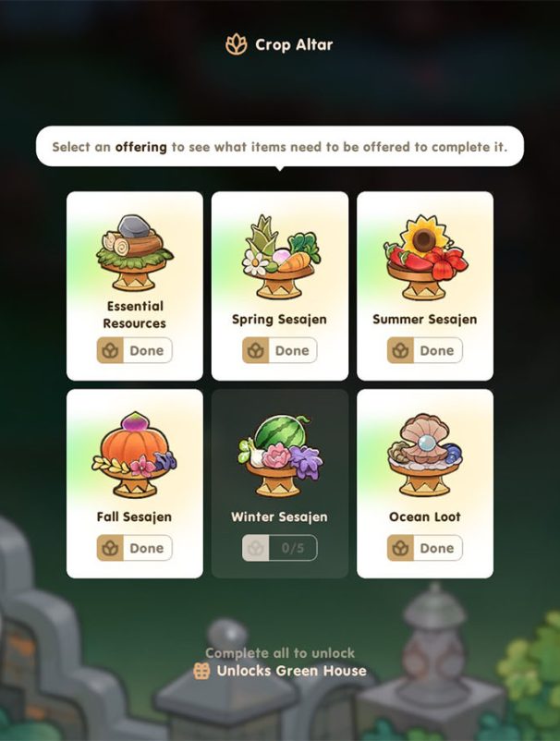560x741 pixels.
Task: Select the Essential Resources offering icon
Action: pyautogui.click(x=135, y=253)
